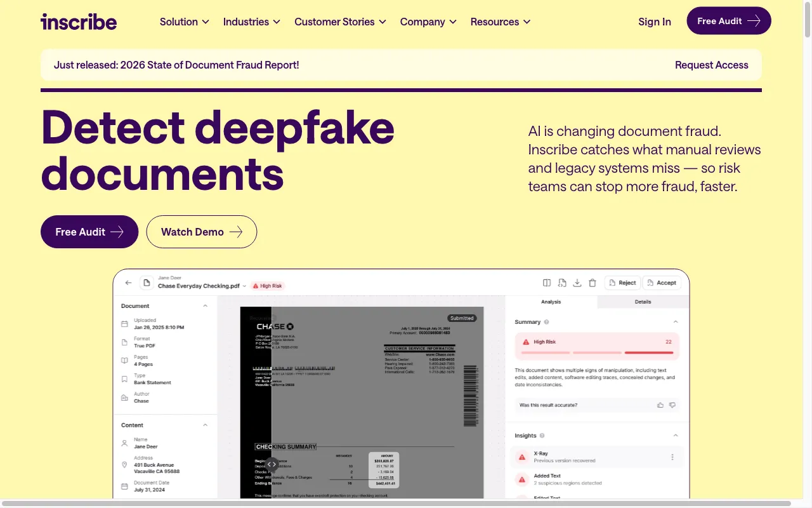Click the horizontal scrollbar at page bottom
Viewport: 812px width, 508px height.
click(x=396, y=504)
